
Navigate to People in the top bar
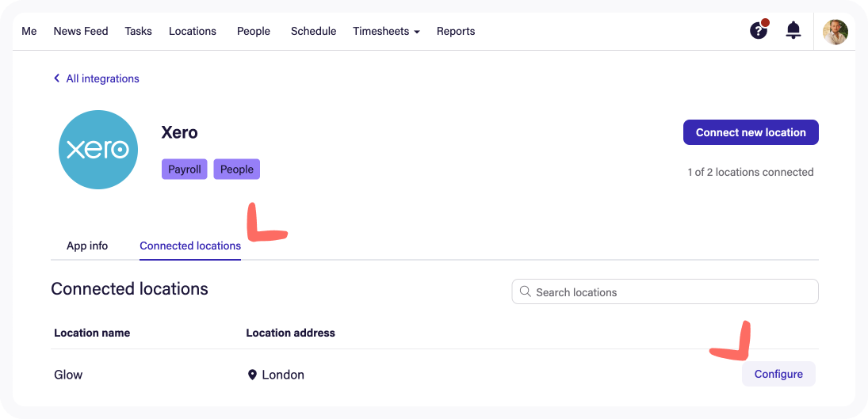(254, 31)
